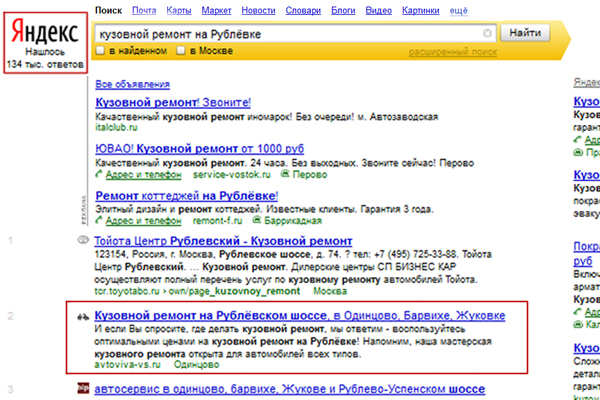Click the favicon beside the avtoviva-vs.ru result
Viewport: 600px width, 400px height.
pyautogui.click(x=82, y=317)
